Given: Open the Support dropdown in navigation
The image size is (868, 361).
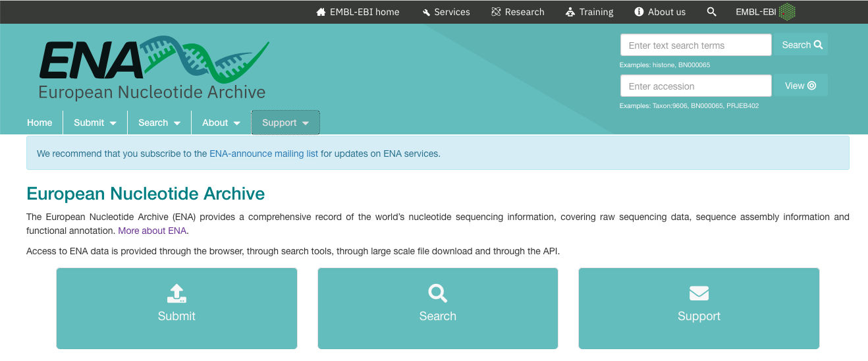Looking at the screenshot, I should [286, 123].
